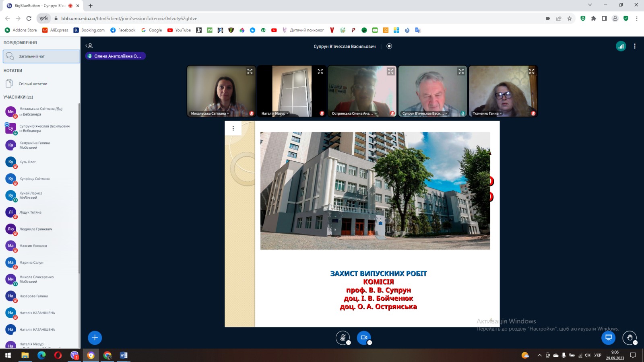
Task: Toggle the user list panel icon
Action: pos(89,46)
